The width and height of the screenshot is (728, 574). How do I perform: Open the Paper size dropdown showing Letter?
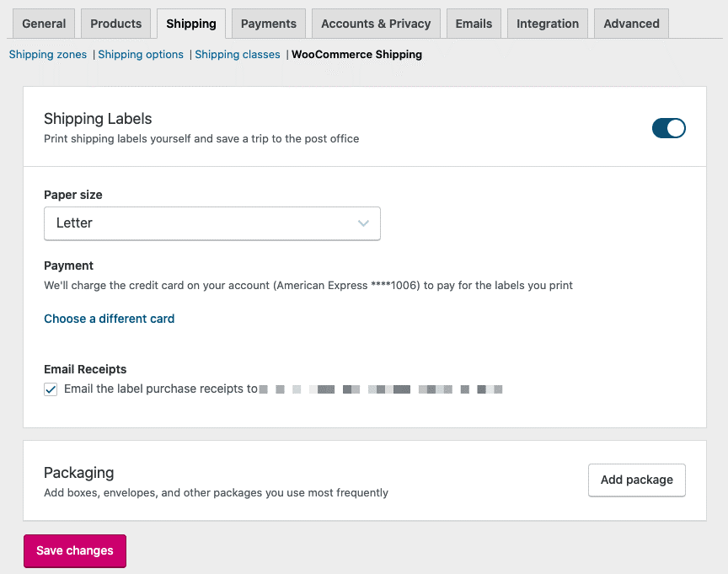tap(211, 223)
